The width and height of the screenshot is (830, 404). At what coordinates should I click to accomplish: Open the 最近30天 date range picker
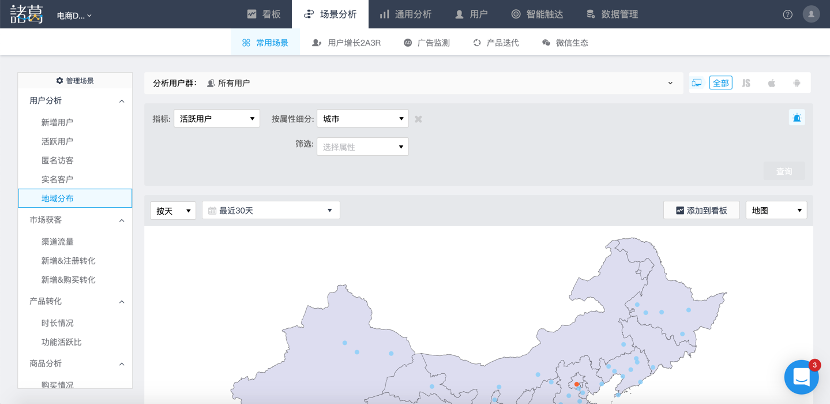click(x=271, y=210)
